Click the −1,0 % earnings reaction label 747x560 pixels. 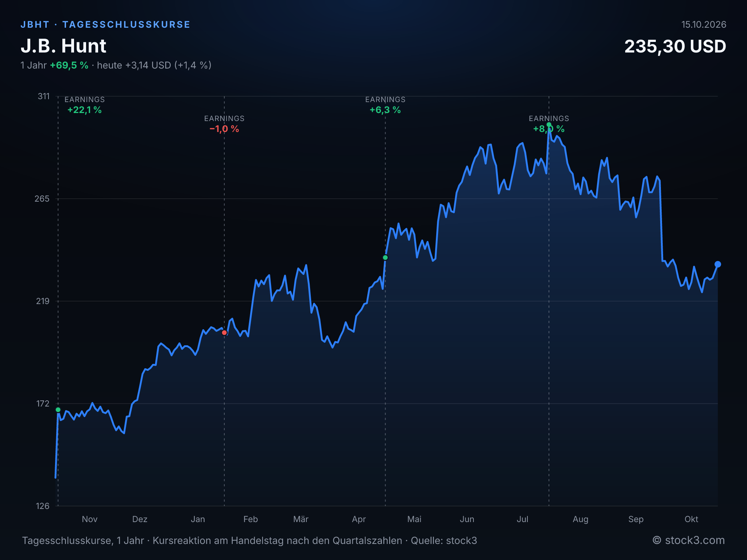[224, 129]
